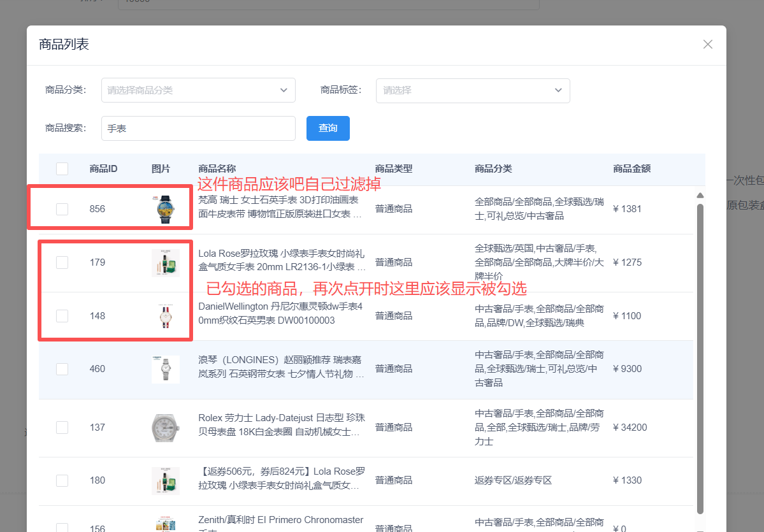Open the 商品标签 dropdown

tap(473, 90)
